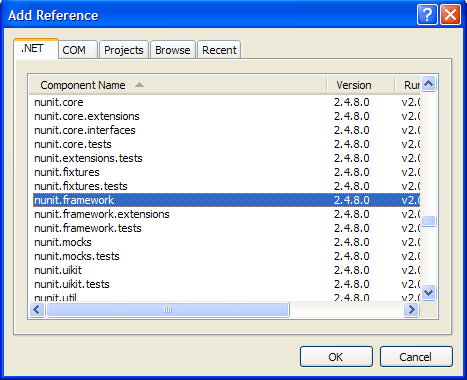
Task: Click the horizontal scrollbar right arrow
Action: click(x=411, y=310)
